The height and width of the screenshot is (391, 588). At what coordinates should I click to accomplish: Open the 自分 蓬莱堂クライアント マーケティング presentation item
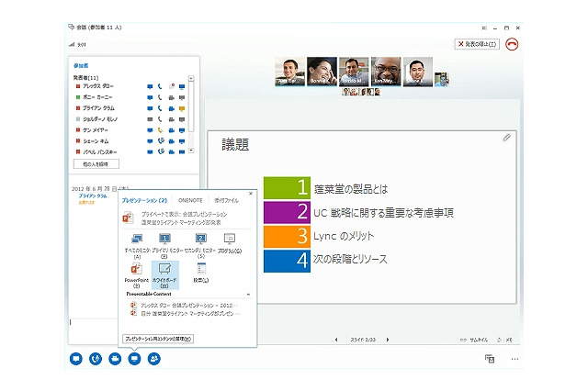(185, 313)
